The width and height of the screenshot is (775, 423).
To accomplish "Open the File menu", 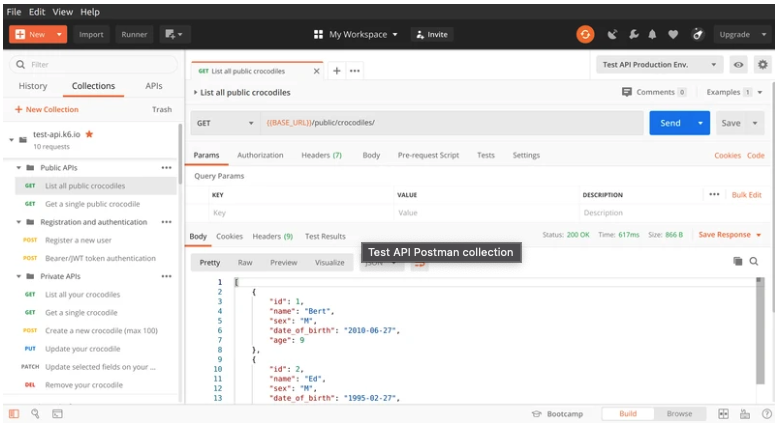I will pos(14,12).
